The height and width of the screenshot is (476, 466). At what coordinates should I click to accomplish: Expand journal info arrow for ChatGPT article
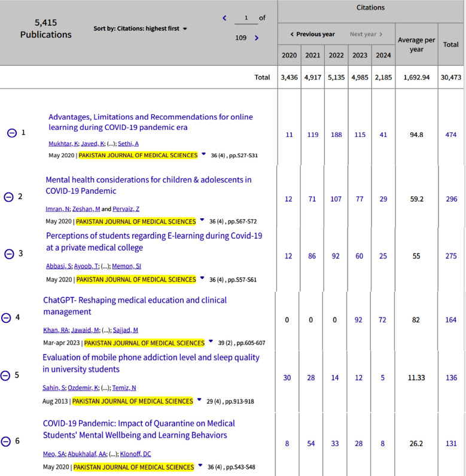pyautogui.click(x=211, y=341)
